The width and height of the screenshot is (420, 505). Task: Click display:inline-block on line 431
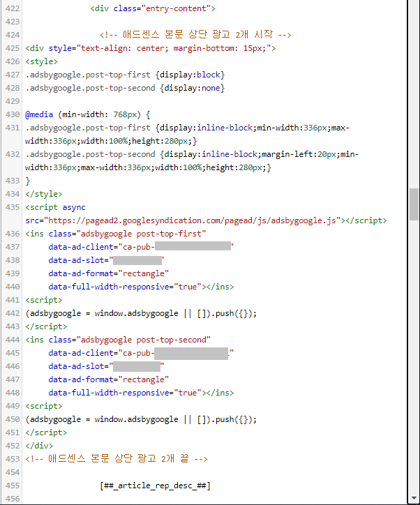pyautogui.click(x=206, y=128)
